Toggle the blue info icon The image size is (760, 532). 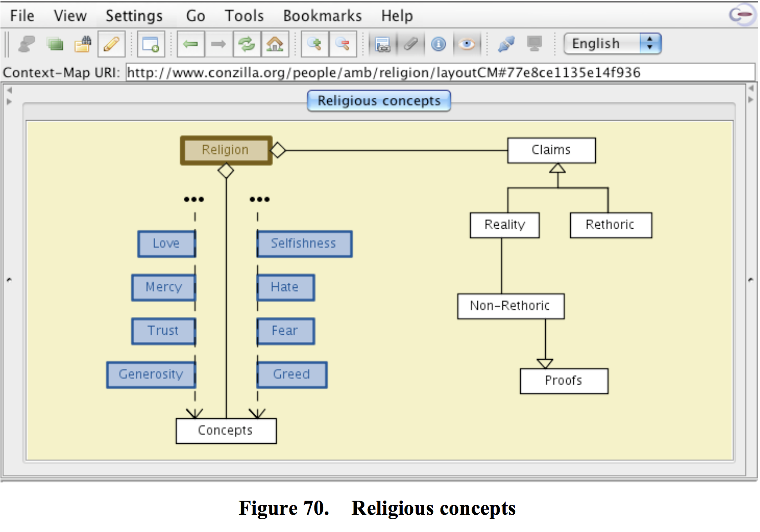tap(438, 44)
